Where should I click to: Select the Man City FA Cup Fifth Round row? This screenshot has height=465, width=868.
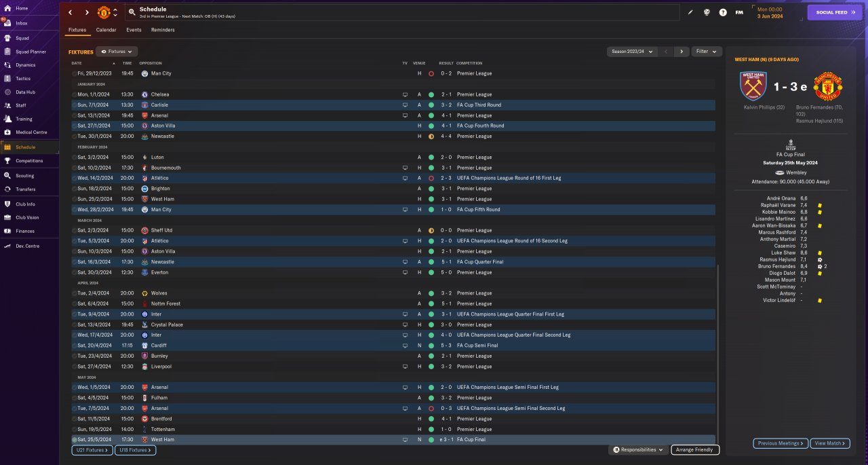(x=393, y=210)
